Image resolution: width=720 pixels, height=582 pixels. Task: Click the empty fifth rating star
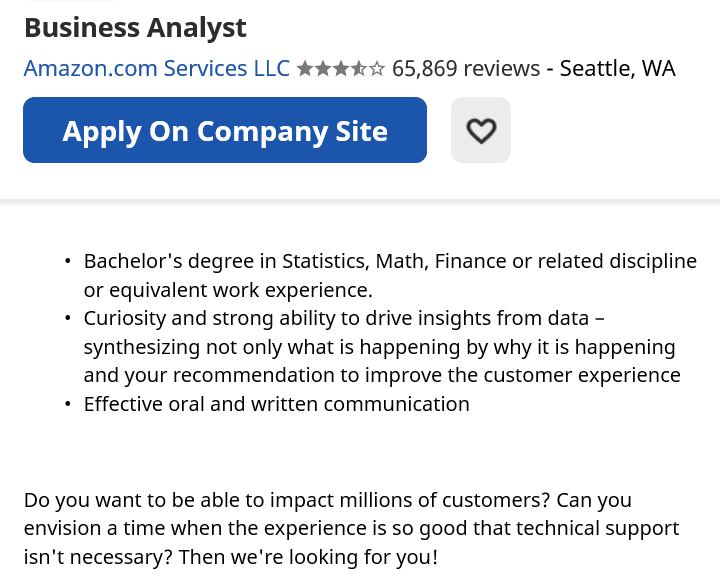pyautogui.click(x=377, y=69)
